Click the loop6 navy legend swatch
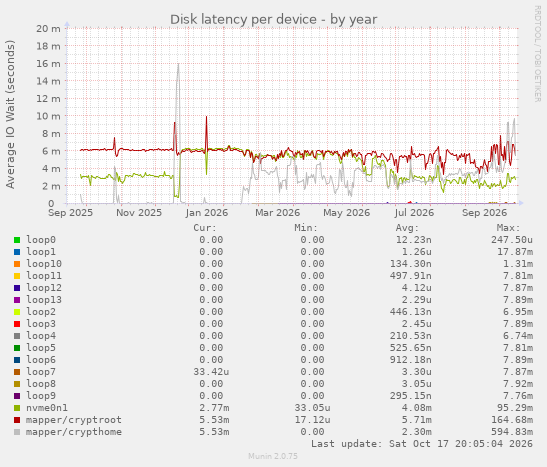The image size is (547, 467). pyautogui.click(x=17, y=360)
